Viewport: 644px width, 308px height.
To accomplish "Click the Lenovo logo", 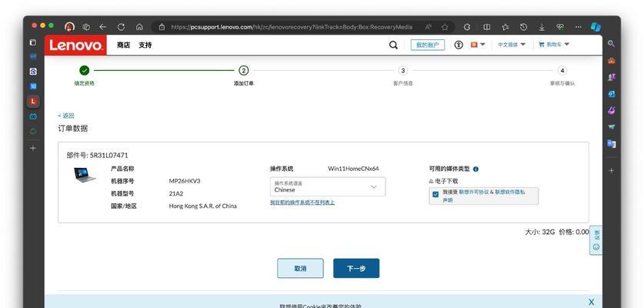I will tap(75, 45).
